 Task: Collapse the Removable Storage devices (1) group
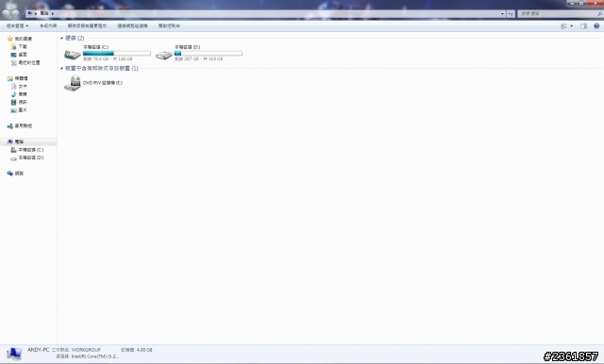(61, 69)
